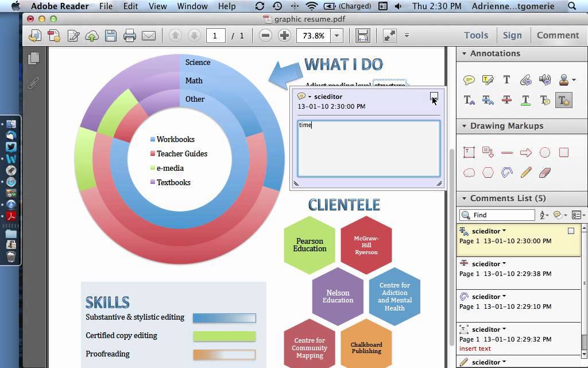Click inside the note popup text area
588x368 pixels.
pyautogui.click(x=369, y=148)
